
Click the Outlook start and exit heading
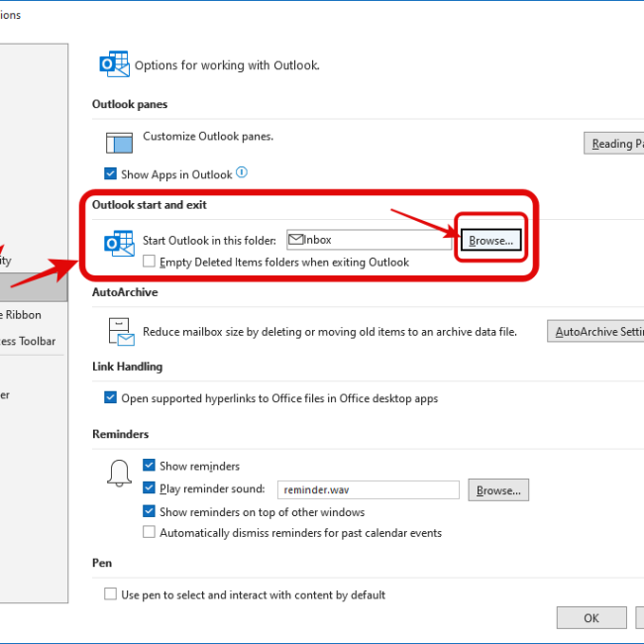point(150,204)
